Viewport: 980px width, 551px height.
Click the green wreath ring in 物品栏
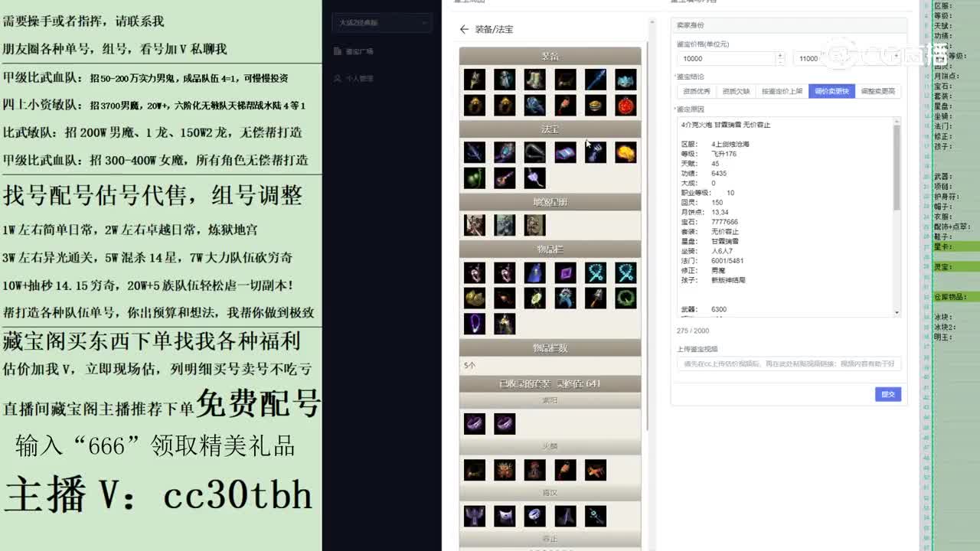[x=626, y=298]
